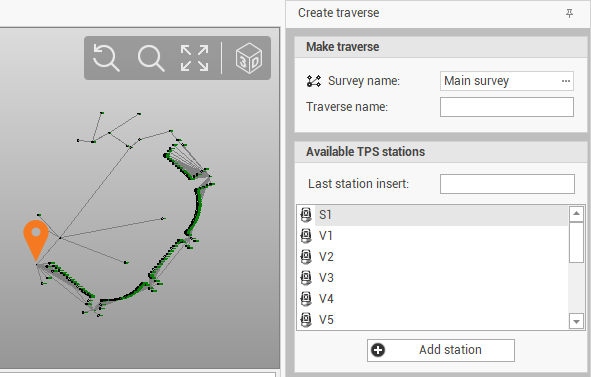Click the station list scroll-down arrow
The height and width of the screenshot is (377, 591).
(x=576, y=322)
